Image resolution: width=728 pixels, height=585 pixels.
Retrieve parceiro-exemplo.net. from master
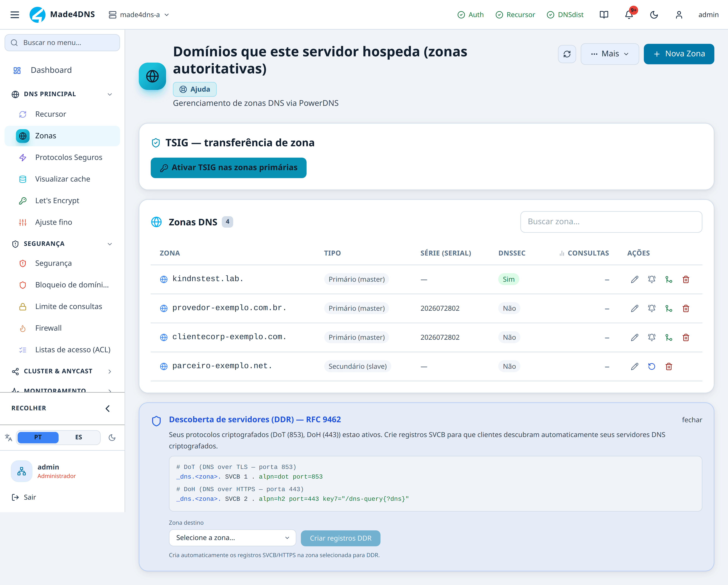tap(652, 366)
